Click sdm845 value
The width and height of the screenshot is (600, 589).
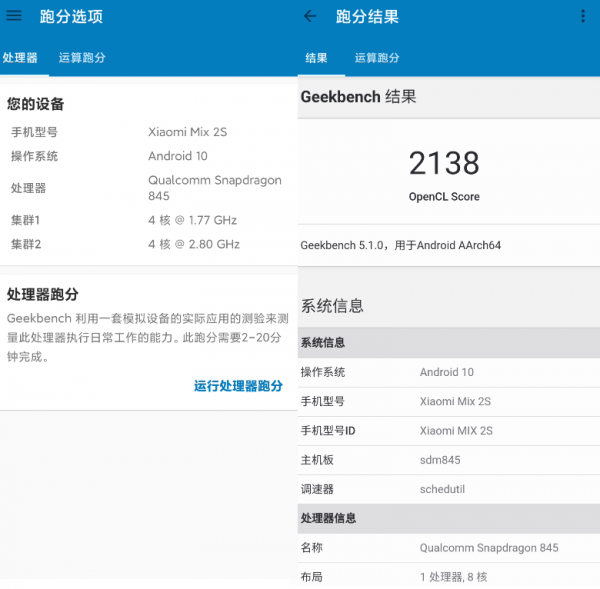[440, 460]
